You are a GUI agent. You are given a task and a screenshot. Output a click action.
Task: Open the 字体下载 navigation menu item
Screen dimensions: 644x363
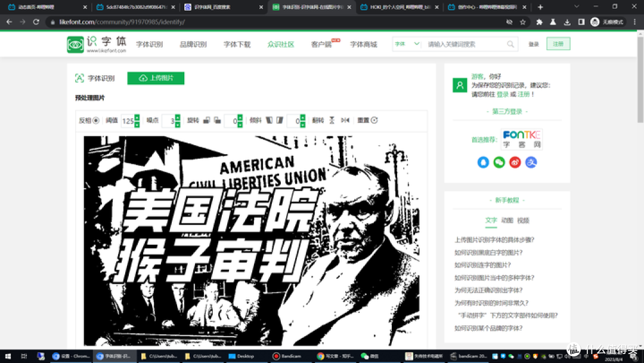(237, 44)
